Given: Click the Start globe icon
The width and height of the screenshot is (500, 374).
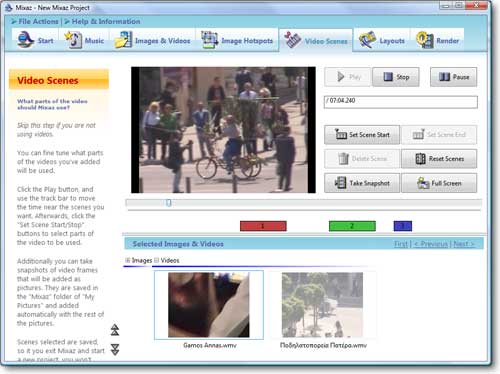Looking at the screenshot, I should point(26,40).
